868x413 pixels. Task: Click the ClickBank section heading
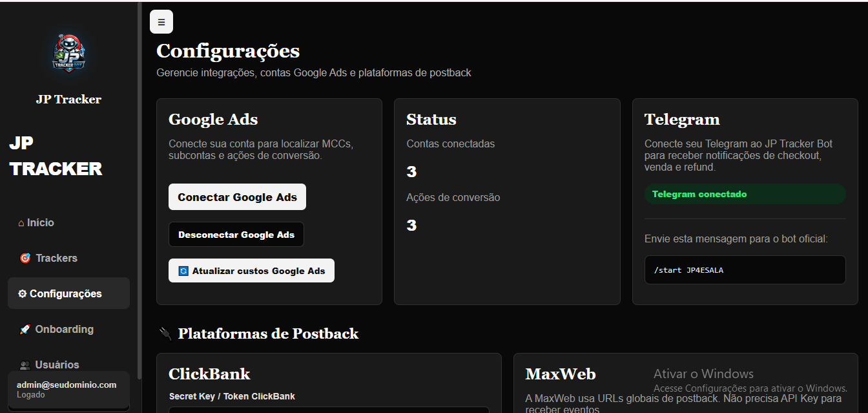(x=209, y=374)
